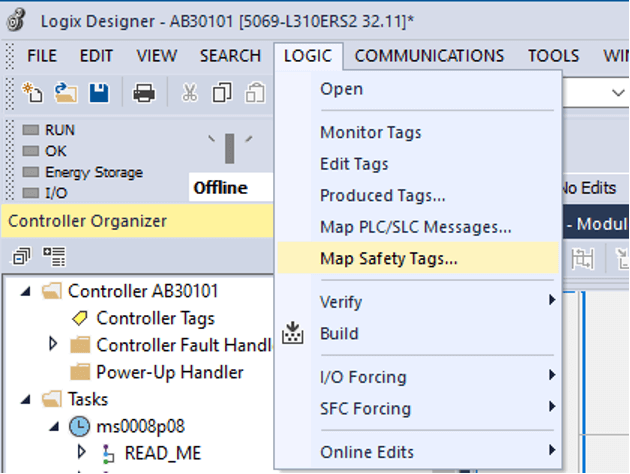Viewport: 630px width, 474px height.
Task: Click the Print toolbar icon
Action: pos(144,93)
